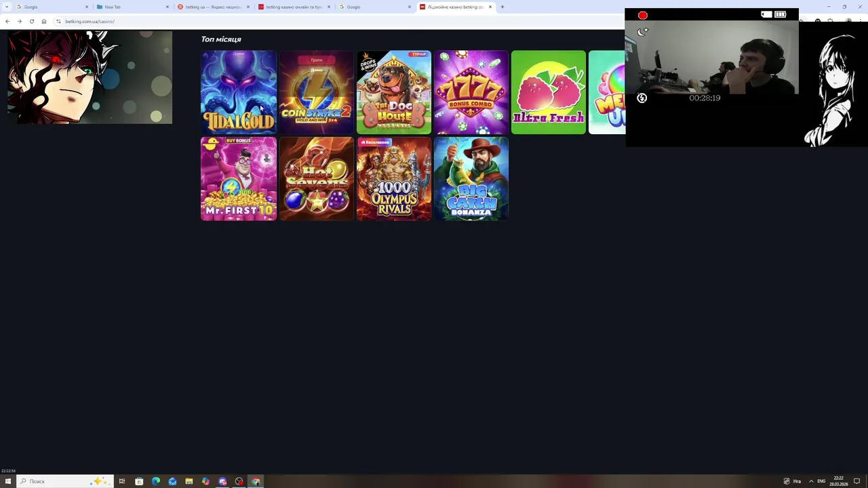Show hidden system tray icons
The height and width of the screenshot is (488, 868).
[811, 481]
